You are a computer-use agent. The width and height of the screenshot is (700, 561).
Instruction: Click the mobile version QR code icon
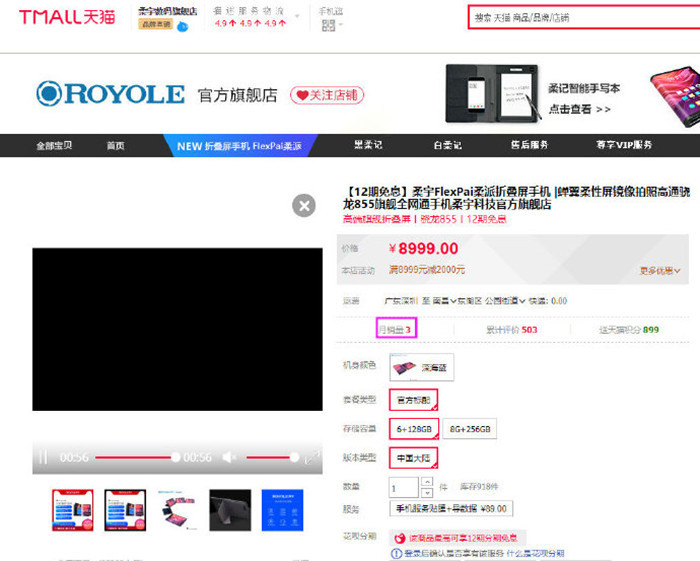click(x=328, y=25)
